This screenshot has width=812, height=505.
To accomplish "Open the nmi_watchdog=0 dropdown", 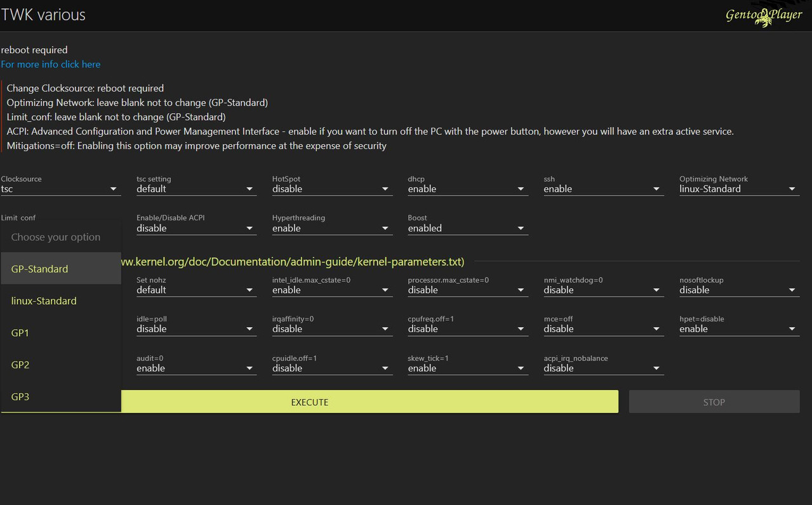I will (x=604, y=290).
